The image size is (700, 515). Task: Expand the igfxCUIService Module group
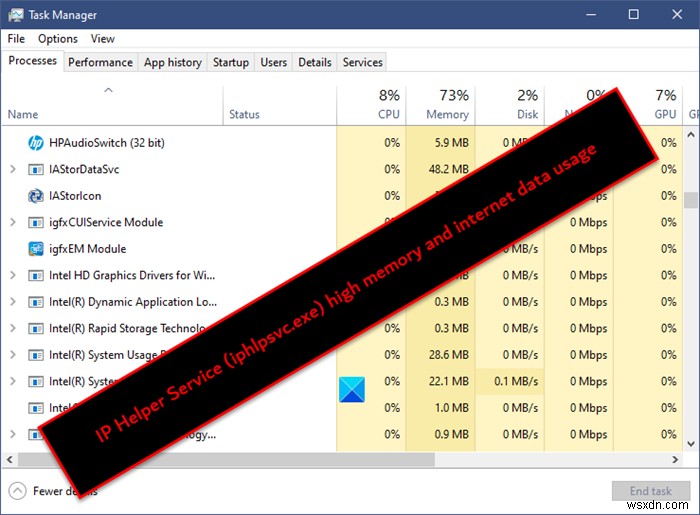pos(12,222)
